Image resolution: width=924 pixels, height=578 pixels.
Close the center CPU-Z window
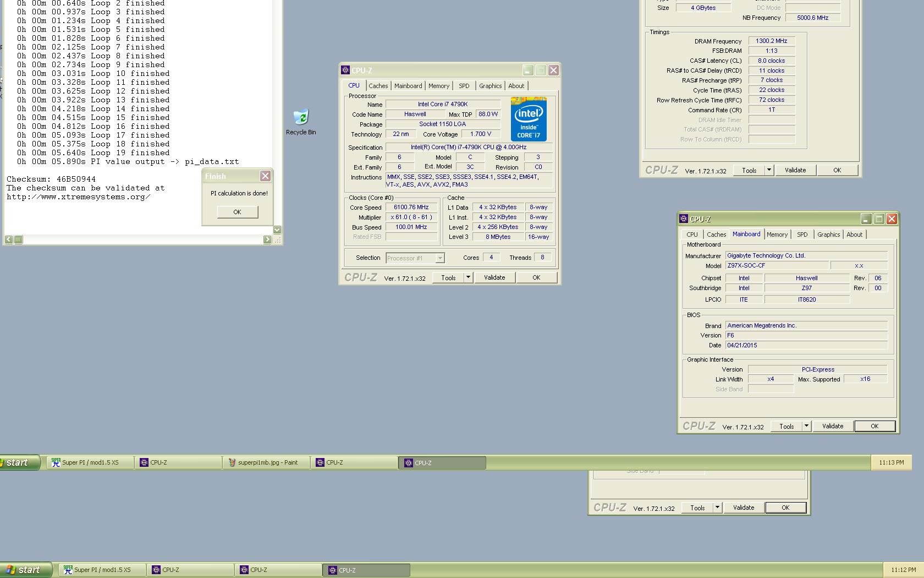pyautogui.click(x=553, y=70)
